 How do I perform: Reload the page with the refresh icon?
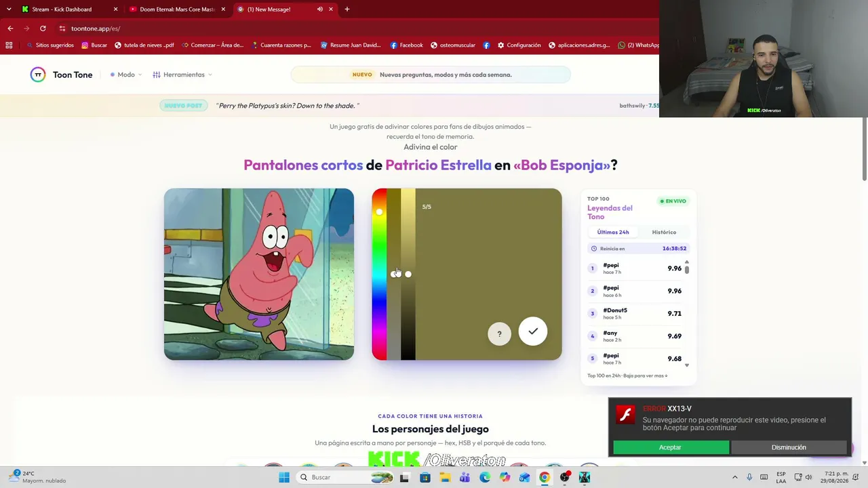tap(43, 28)
